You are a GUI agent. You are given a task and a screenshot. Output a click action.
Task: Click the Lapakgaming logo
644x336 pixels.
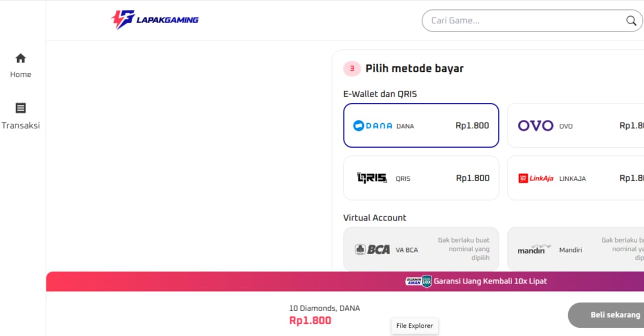click(x=155, y=20)
